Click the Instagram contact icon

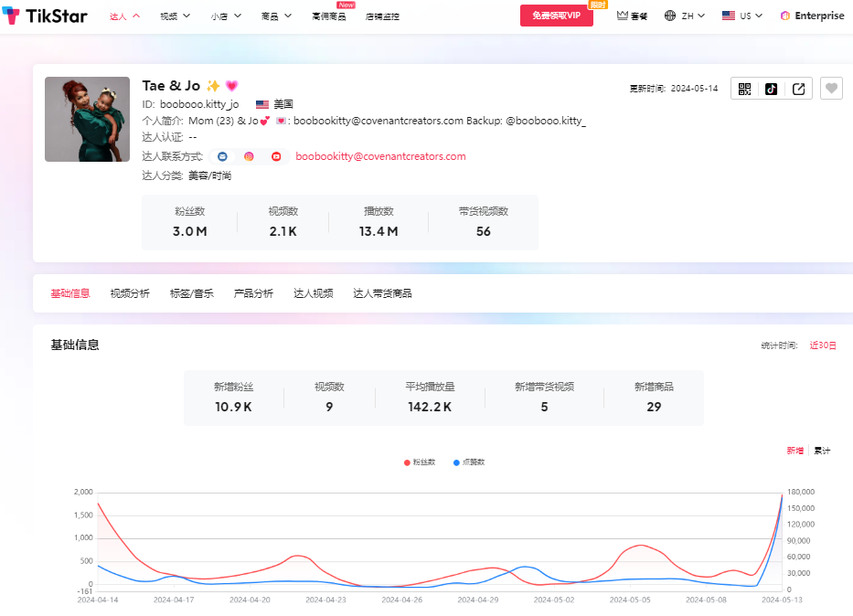tap(248, 156)
